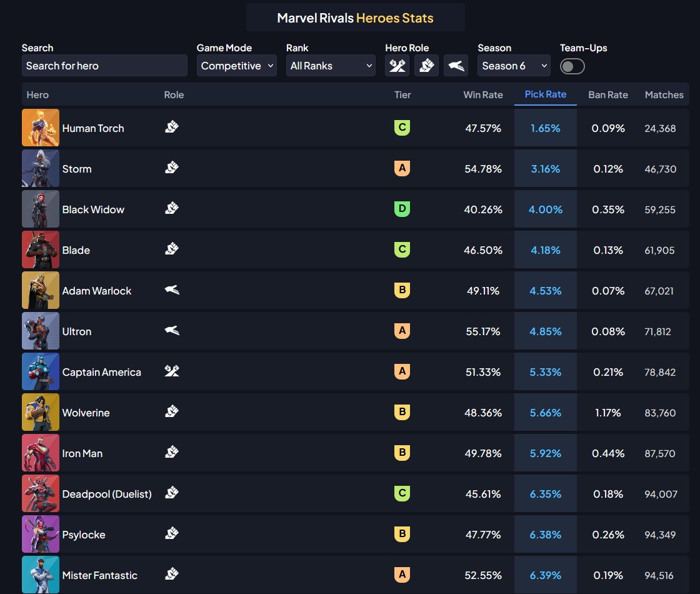Click Human Torch's Duelist role icon
Viewport: 700px width, 594px height.
point(172,128)
